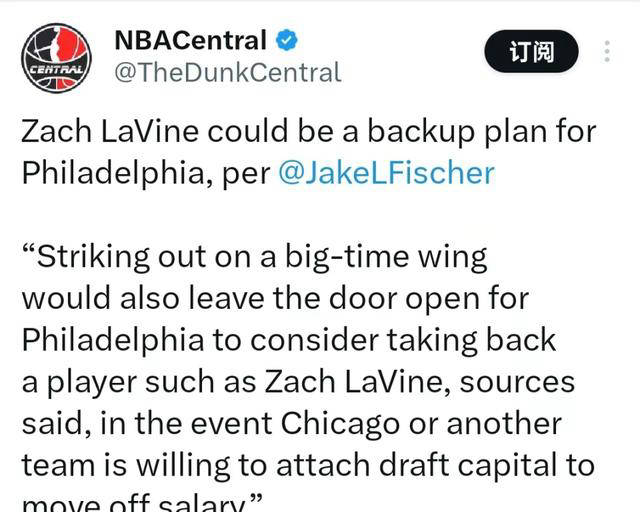Viewport: 640px width, 512px height.
Task: Click the line 'a player such as Zach LaVine'
Action: tap(298, 383)
